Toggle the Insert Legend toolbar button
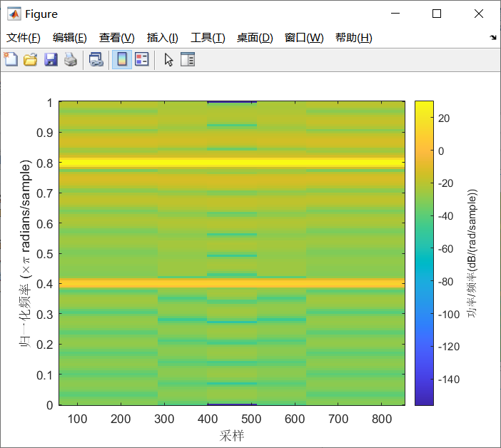Image resolution: width=501 pixels, height=448 pixels. pos(141,60)
